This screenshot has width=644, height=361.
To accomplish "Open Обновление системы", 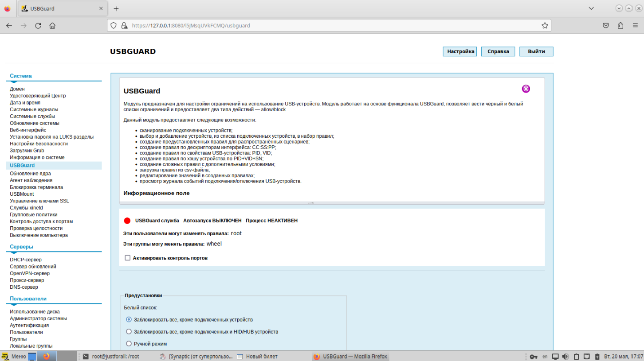I will [x=35, y=123].
